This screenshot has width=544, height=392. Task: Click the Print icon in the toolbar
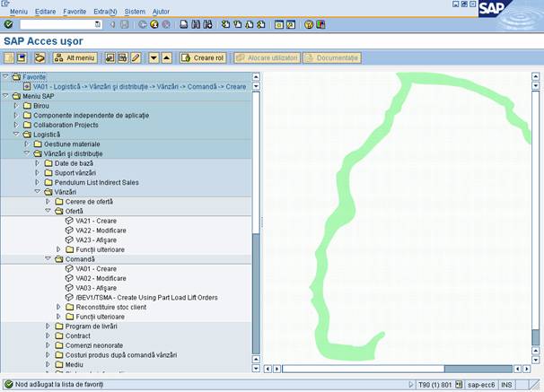(x=184, y=24)
